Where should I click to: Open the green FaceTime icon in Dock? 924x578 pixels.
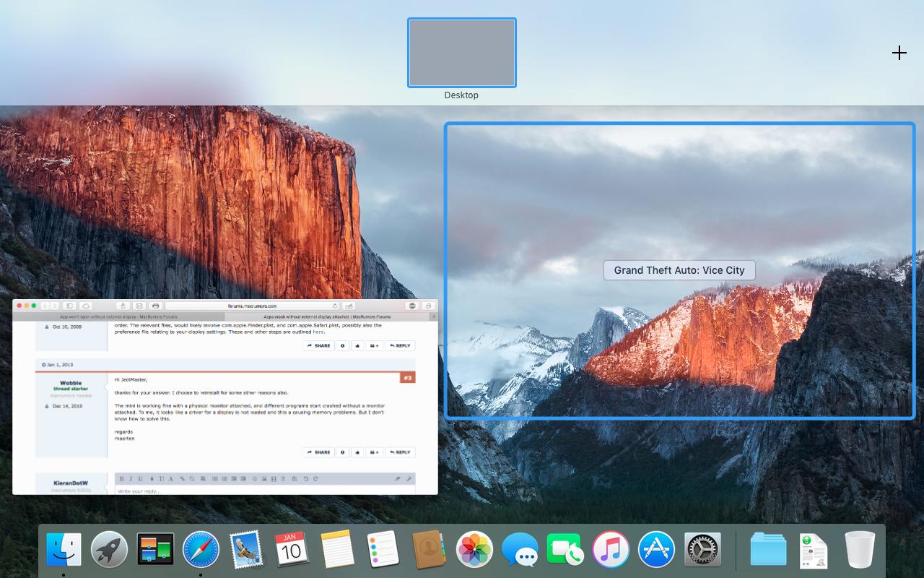pos(565,550)
